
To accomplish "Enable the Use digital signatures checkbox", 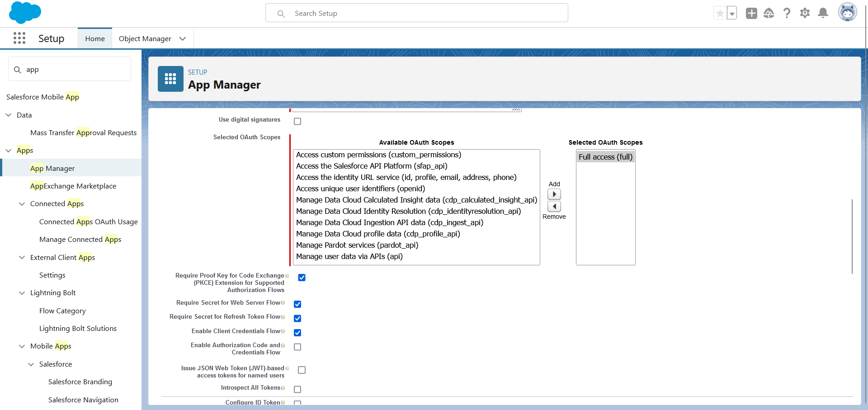I will pos(297,121).
